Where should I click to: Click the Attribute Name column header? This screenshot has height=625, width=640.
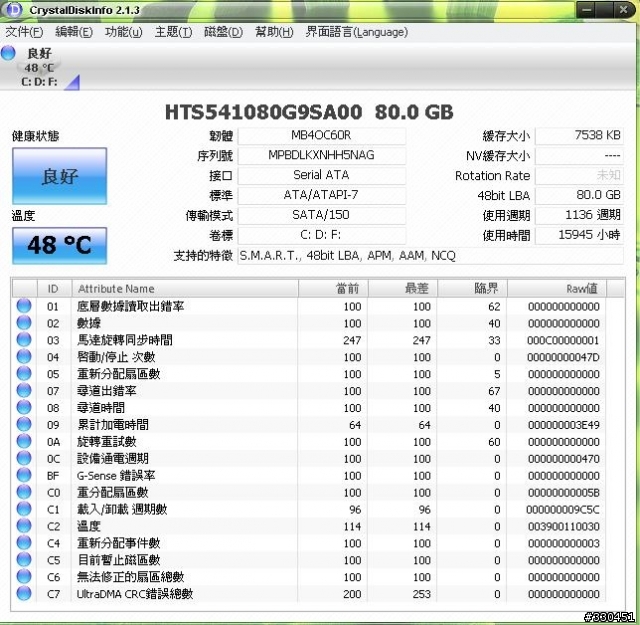coord(185,289)
